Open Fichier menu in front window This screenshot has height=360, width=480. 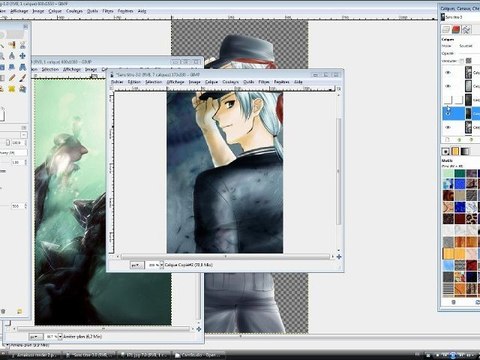click(117, 82)
